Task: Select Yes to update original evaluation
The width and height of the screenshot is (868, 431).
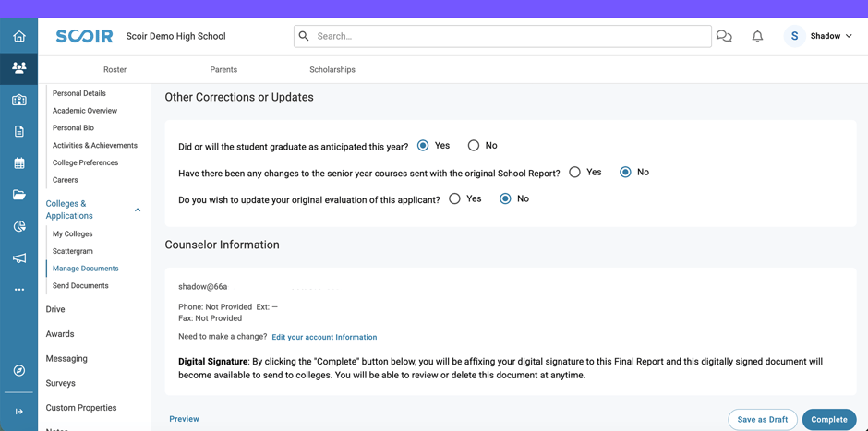Action: point(455,198)
